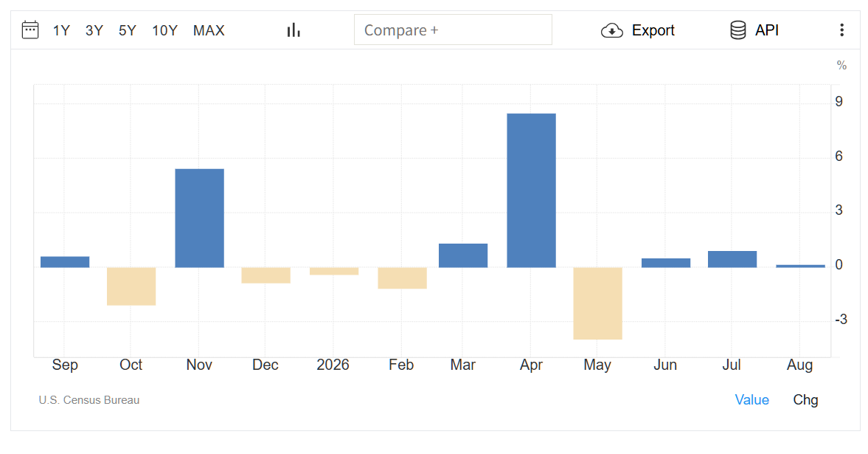This screenshot has width=868, height=454.
Task: Click the API database icon
Action: (738, 30)
